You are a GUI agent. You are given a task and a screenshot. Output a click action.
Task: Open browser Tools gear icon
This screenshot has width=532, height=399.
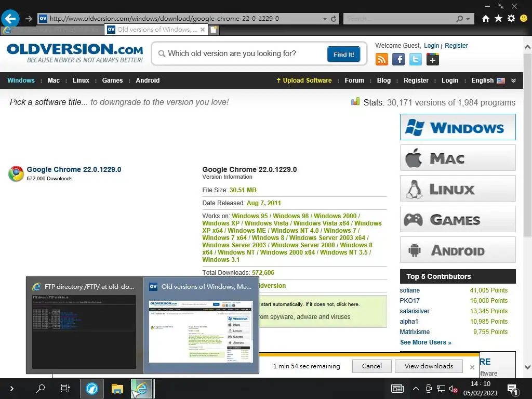tap(511, 18)
